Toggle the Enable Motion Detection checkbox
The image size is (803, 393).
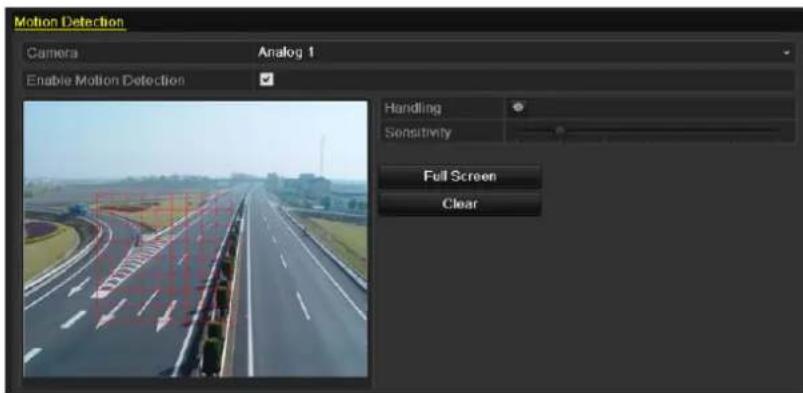point(267,79)
